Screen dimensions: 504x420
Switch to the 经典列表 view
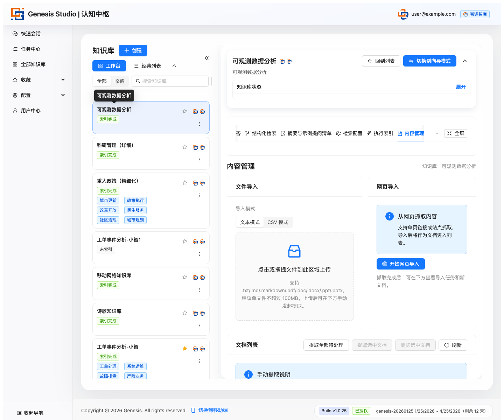pyautogui.click(x=147, y=65)
